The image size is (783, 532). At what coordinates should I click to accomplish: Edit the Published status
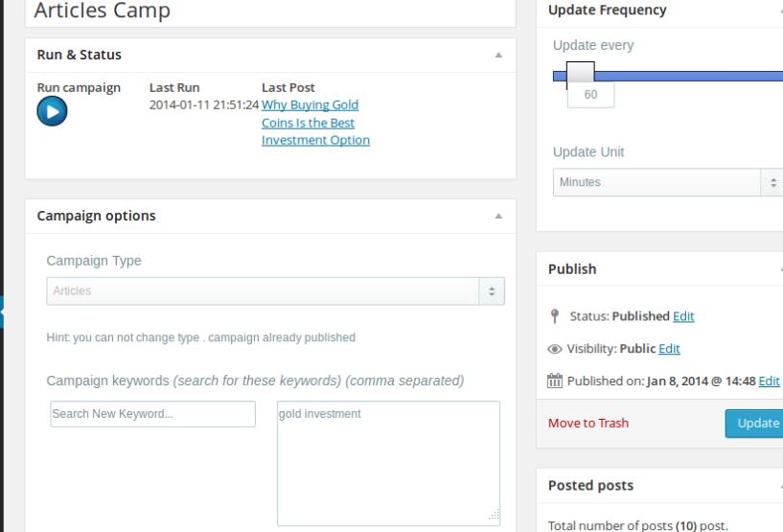click(x=683, y=316)
